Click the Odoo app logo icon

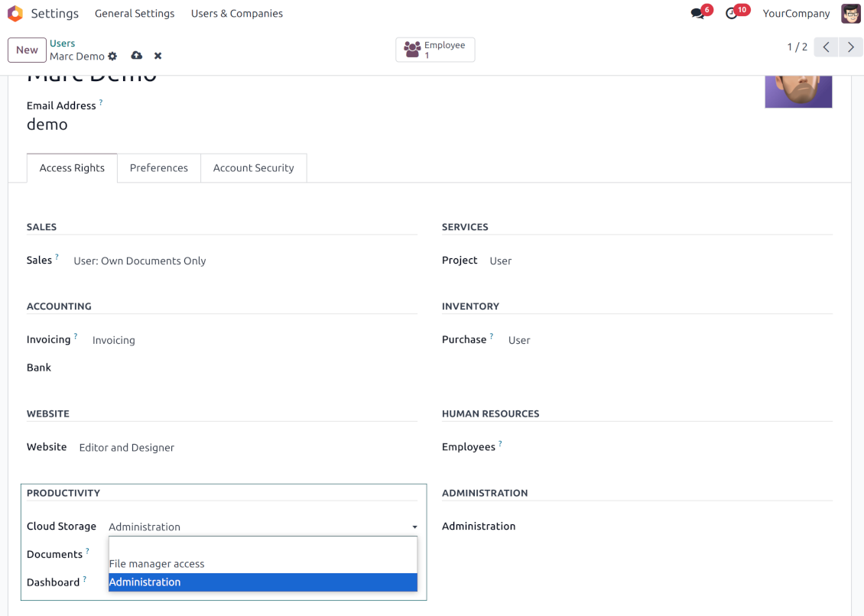[x=15, y=14]
